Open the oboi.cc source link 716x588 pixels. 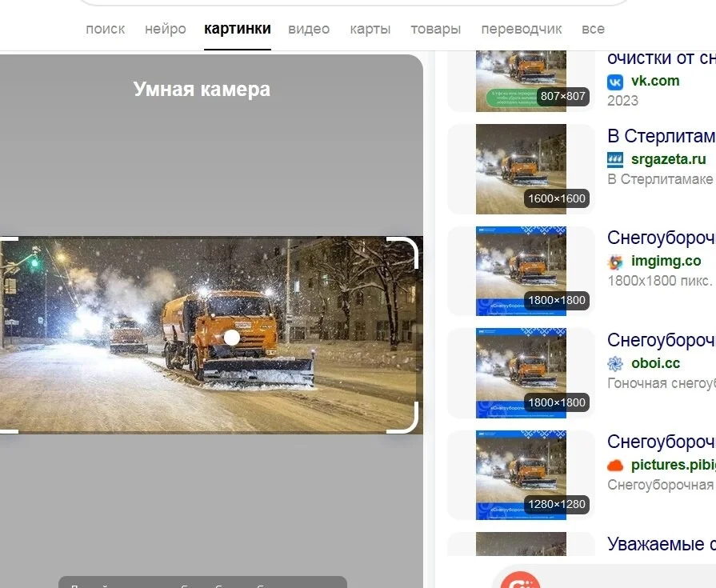click(656, 363)
